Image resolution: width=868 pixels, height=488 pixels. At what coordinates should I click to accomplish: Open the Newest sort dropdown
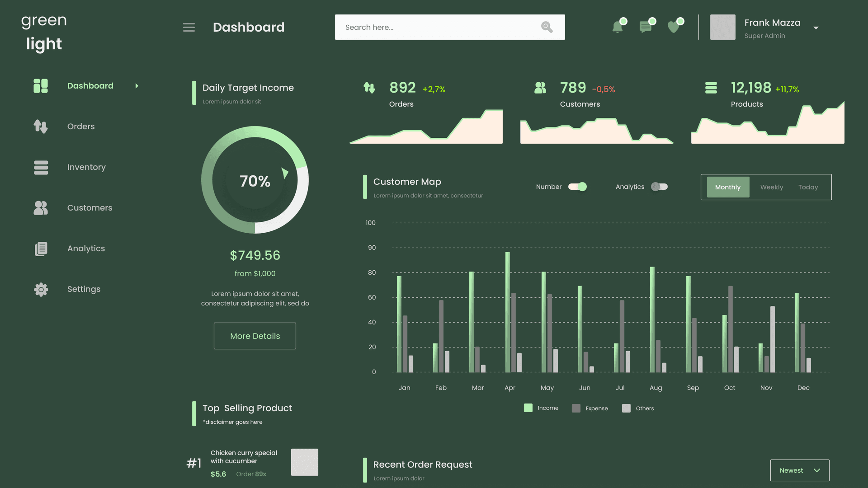(799, 470)
